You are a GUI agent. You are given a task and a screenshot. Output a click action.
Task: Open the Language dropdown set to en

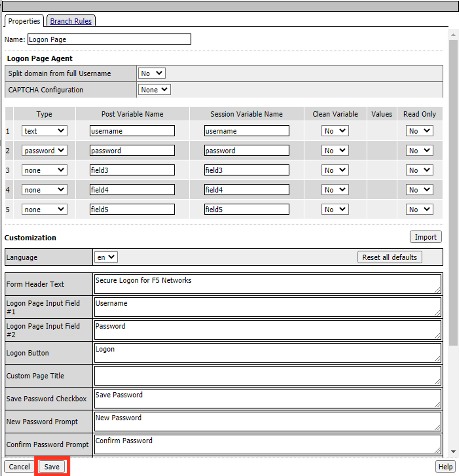(x=106, y=257)
